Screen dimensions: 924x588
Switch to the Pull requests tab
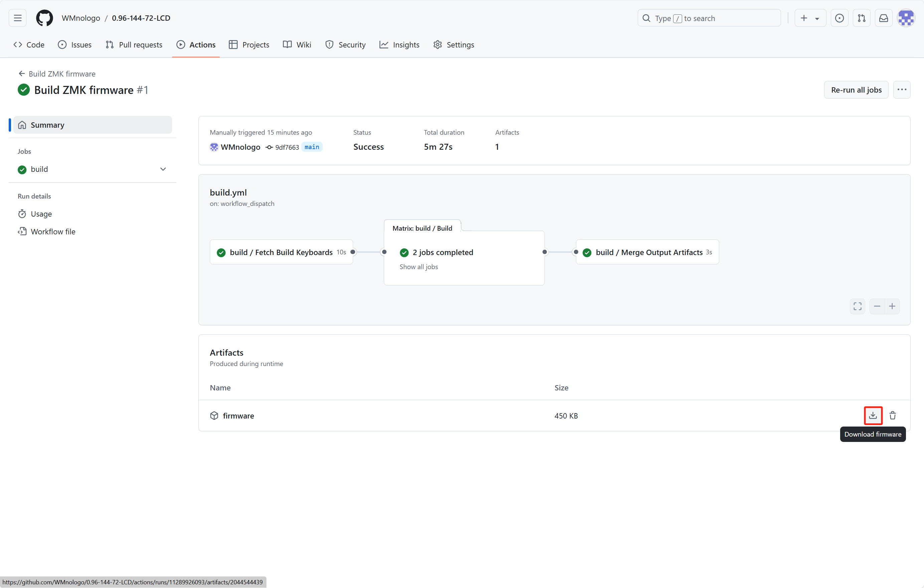point(134,44)
